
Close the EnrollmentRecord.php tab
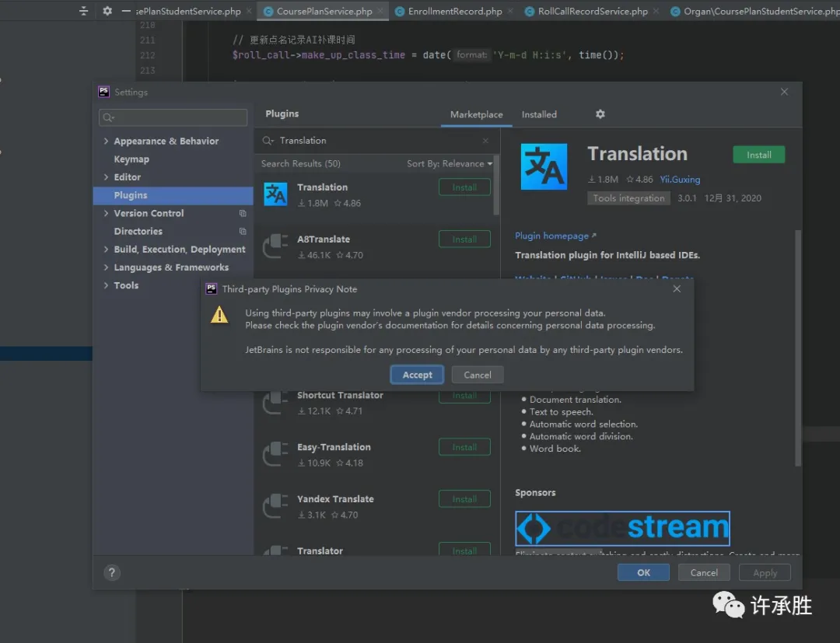(510, 11)
